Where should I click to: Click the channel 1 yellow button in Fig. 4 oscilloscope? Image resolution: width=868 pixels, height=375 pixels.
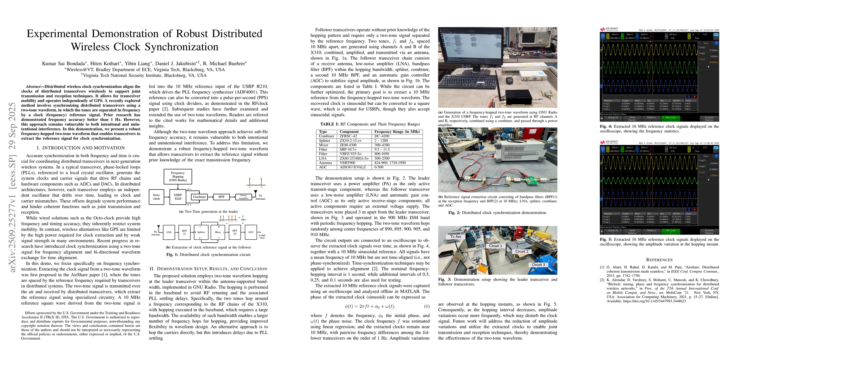(x=608, y=37)
